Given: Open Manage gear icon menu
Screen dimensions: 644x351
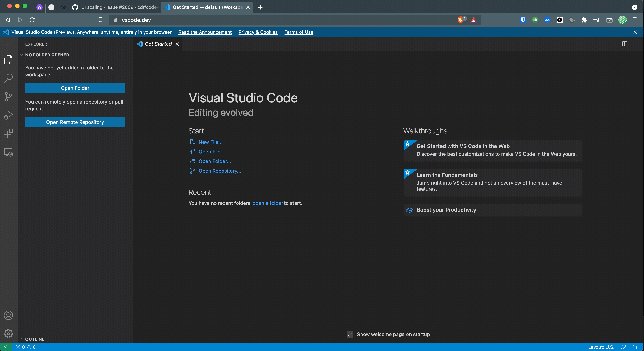Looking at the screenshot, I should click(8, 334).
